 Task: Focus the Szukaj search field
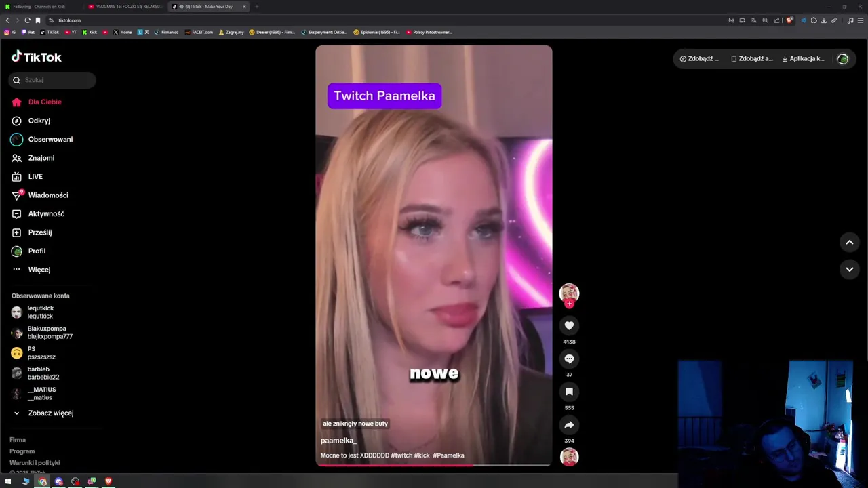tap(52, 80)
